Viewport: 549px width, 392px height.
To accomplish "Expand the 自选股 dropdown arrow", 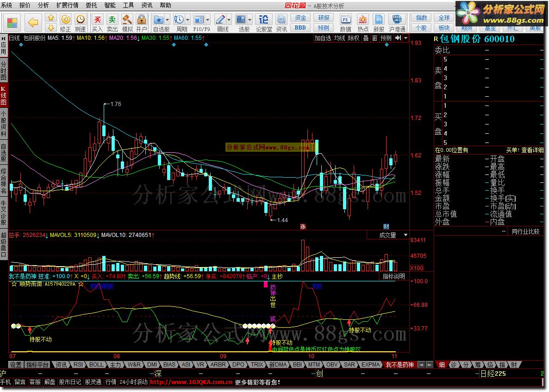I will click(x=168, y=19).
